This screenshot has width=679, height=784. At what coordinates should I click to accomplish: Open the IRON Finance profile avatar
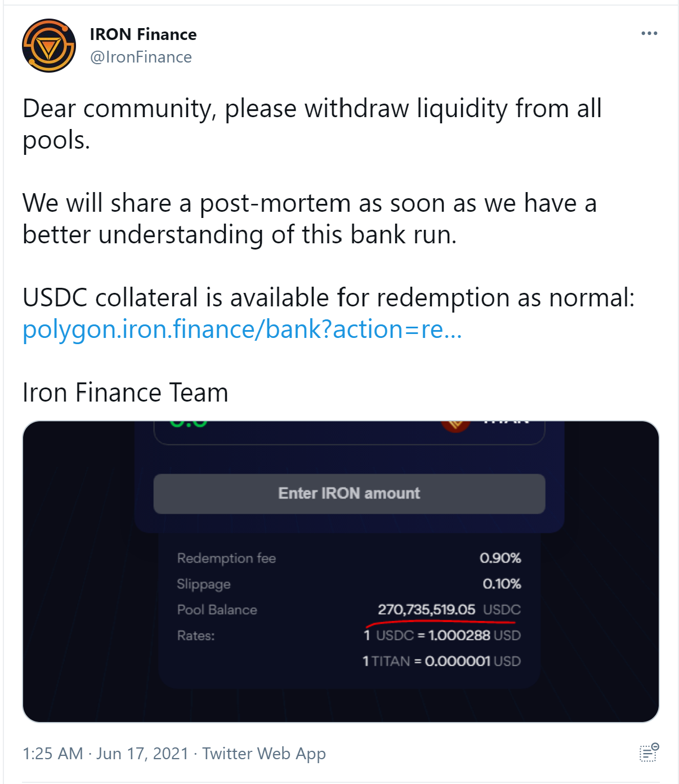pyautogui.click(x=49, y=46)
